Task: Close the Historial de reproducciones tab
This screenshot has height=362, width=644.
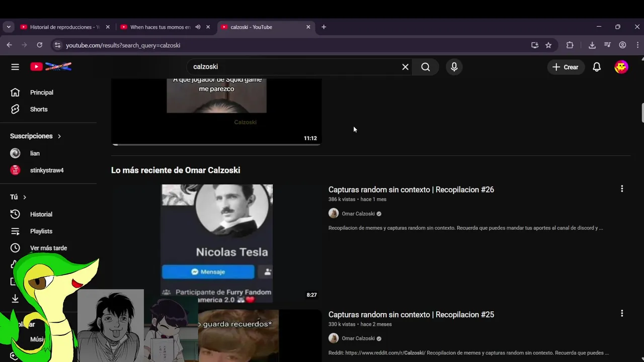Action: (x=108, y=27)
